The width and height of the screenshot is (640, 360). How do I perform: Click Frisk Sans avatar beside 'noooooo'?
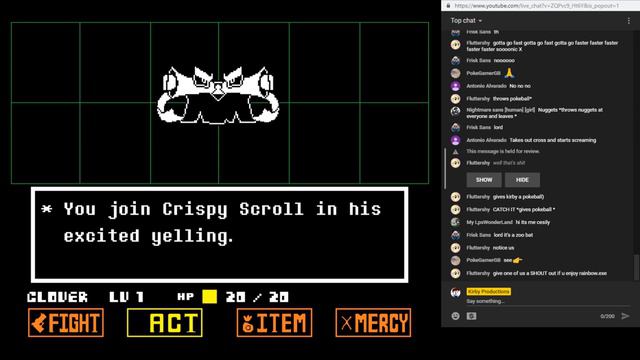pos(456,60)
